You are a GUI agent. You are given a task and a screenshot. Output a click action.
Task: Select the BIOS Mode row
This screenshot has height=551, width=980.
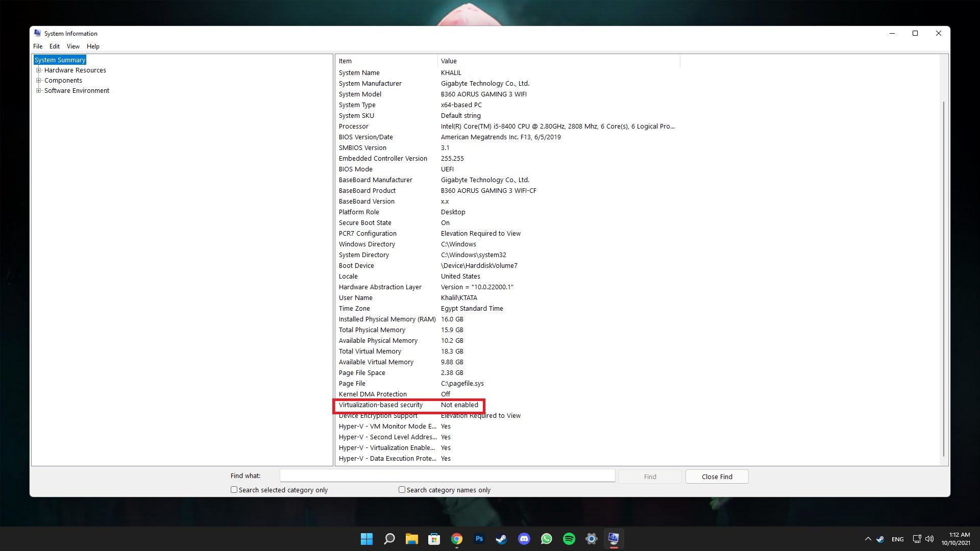[508, 169]
